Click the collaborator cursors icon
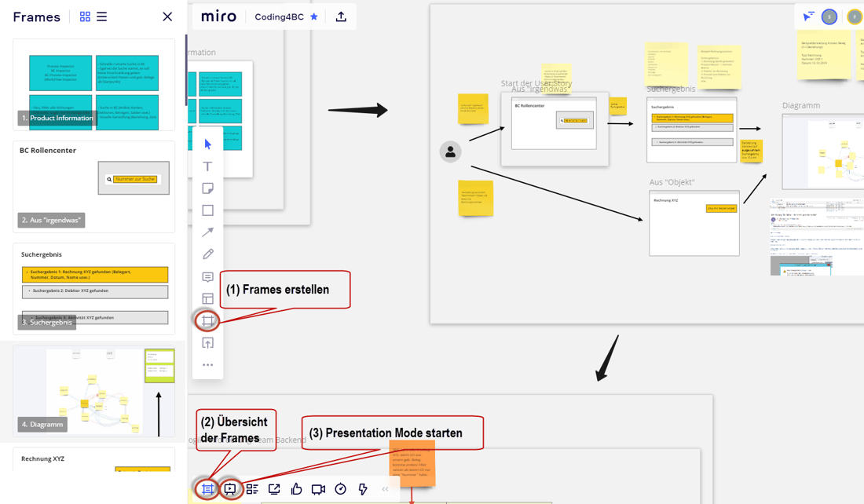The width and height of the screenshot is (864, 504). click(808, 17)
